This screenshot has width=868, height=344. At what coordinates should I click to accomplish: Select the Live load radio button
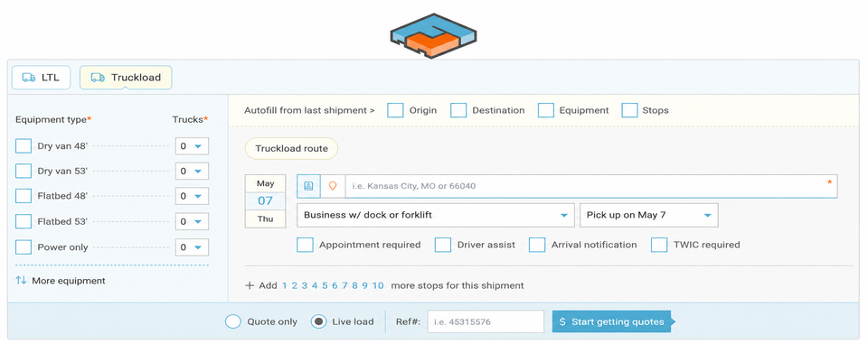318,321
